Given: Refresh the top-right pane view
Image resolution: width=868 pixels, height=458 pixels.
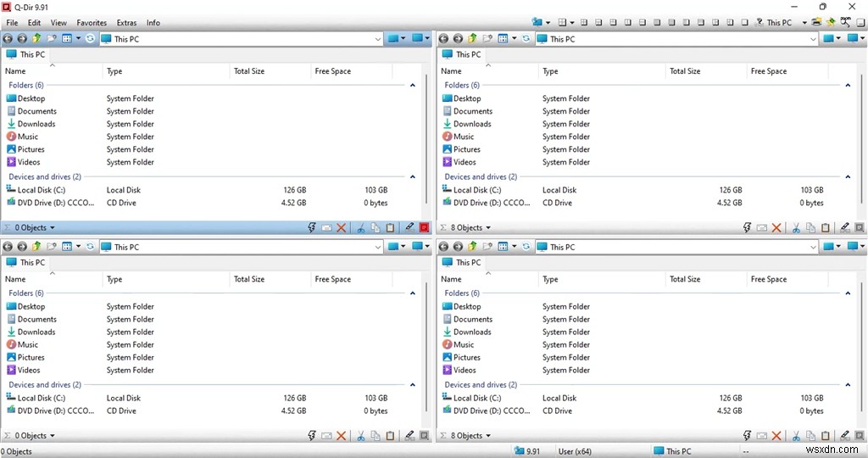Looking at the screenshot, I should [526, 39].
